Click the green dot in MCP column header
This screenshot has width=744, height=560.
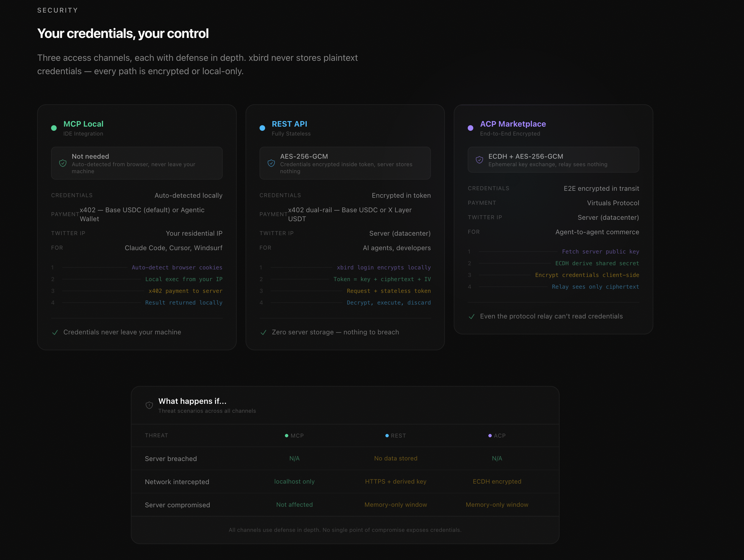287,436
